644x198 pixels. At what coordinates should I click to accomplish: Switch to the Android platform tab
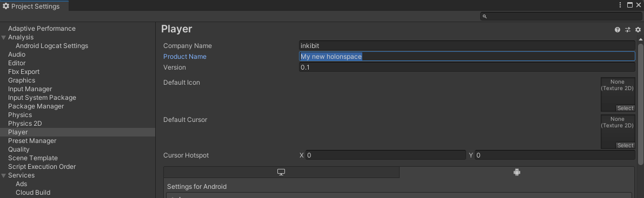pyautogui.click(x=517, y=172)
